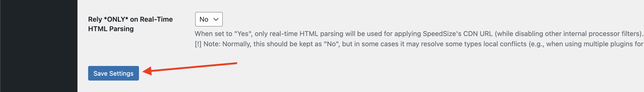This screenshot has width=644, height=92.
Task: Click the [!] Note warning marker
Action: coord(198,44)
